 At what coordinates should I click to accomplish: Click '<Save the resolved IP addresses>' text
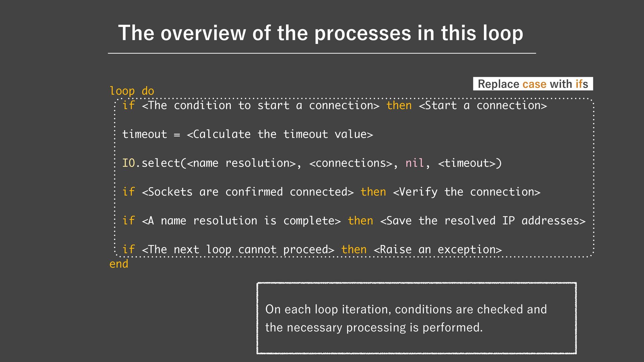click(x=483, y=221)
